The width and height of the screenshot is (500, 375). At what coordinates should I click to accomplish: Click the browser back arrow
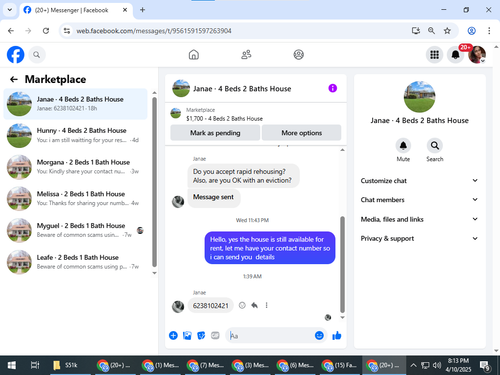tap(11, 31)
